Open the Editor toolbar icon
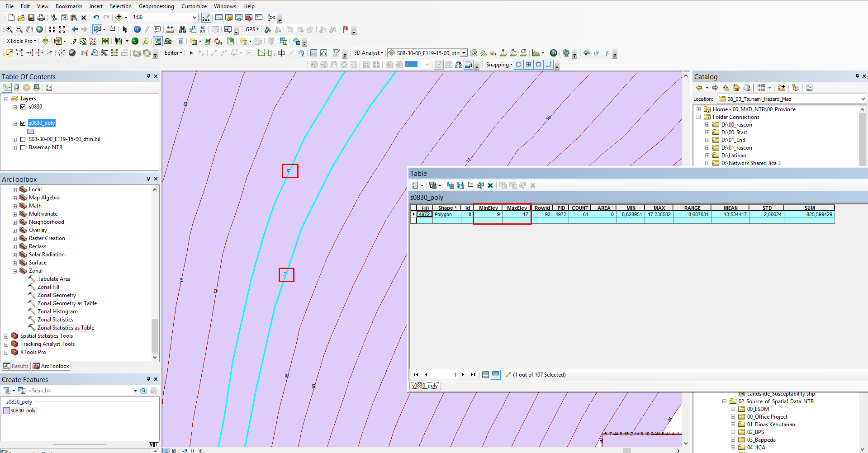This screenshot has width=868, height=453. coord(206,18)
